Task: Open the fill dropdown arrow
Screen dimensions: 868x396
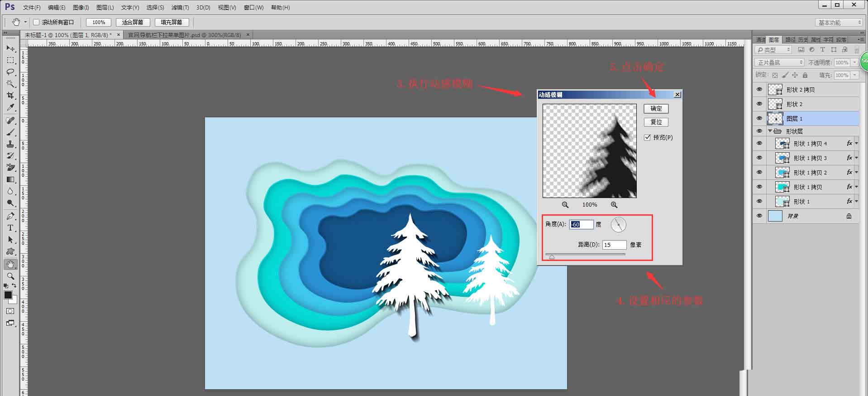Action: point(855,75)
